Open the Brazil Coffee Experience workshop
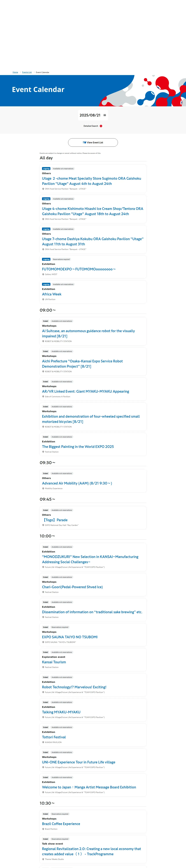The width and height of the screenshot is (186, 868). coord(61,824)
